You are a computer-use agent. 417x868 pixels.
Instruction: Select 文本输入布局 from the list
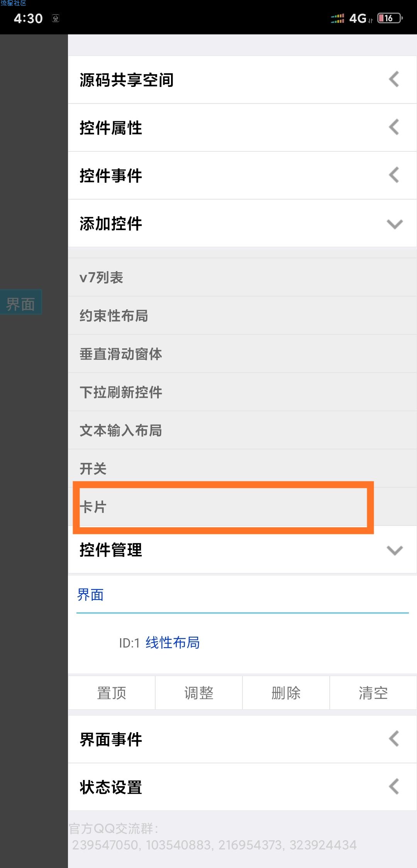pyautogui.click(x=120, y=430)
